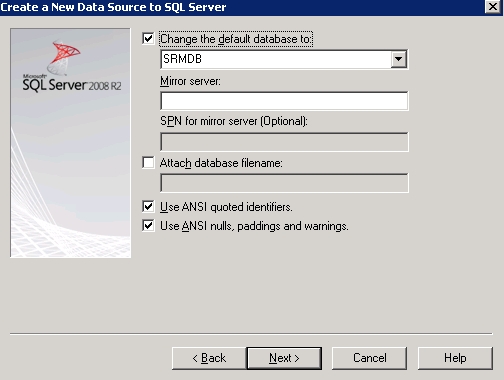Select the SRMDB database combo box
The height and width of the screenshot is (380, 504).
tap(284, 59)
